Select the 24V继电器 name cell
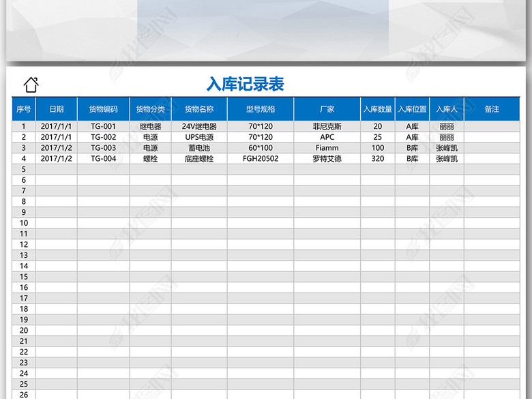The height and width of the screenshot is (399, 532). tap(199, 127)
